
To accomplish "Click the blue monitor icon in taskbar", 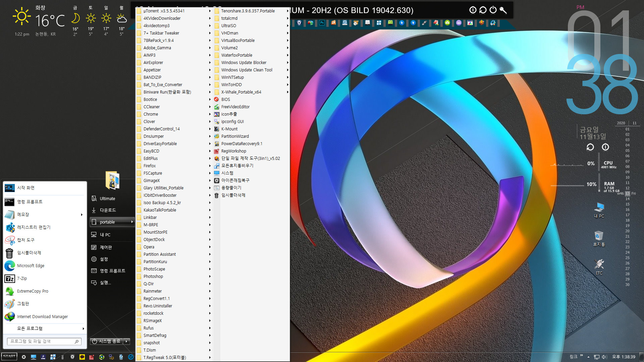I will coord(33,357).
